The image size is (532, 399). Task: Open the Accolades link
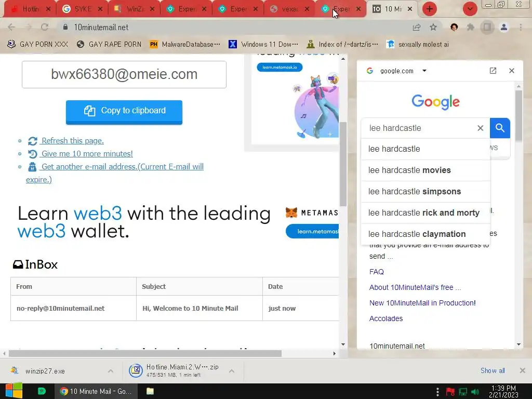click(386, 318)
